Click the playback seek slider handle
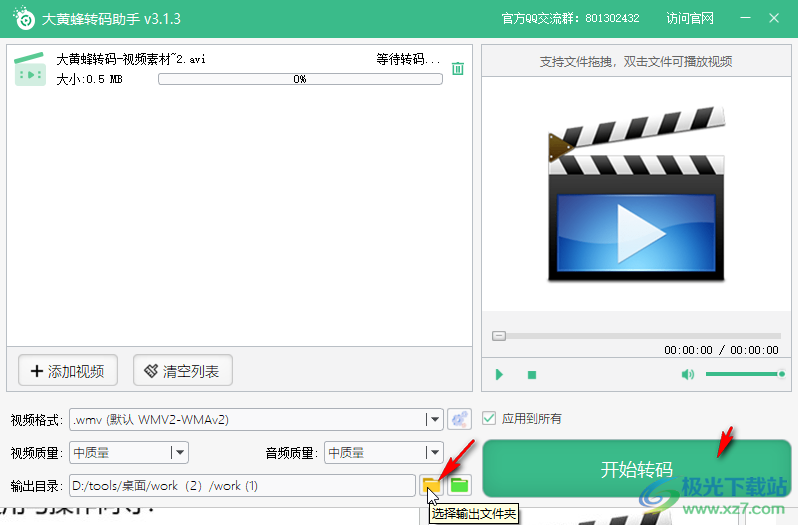Viewport: 798px width, 525px height. 499,336
